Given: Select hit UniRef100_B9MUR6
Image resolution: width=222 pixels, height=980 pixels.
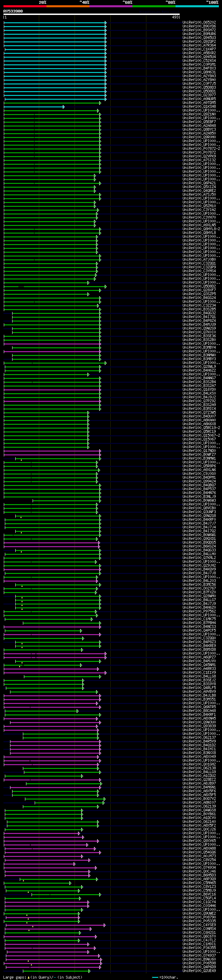Looking at the screenshot, I should coord(199,34).
